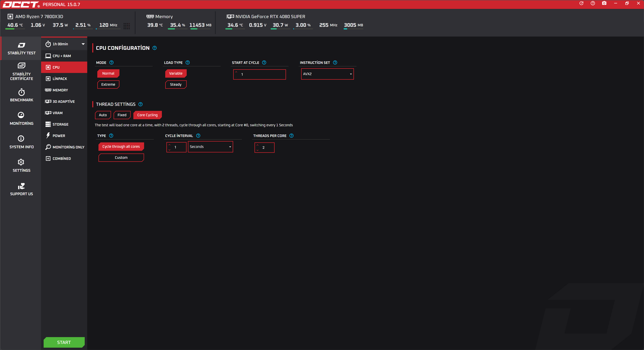This screenshot has width=644, height=350.
Task: Set thread settings to Fixed
Action: [x=122, y=115]
